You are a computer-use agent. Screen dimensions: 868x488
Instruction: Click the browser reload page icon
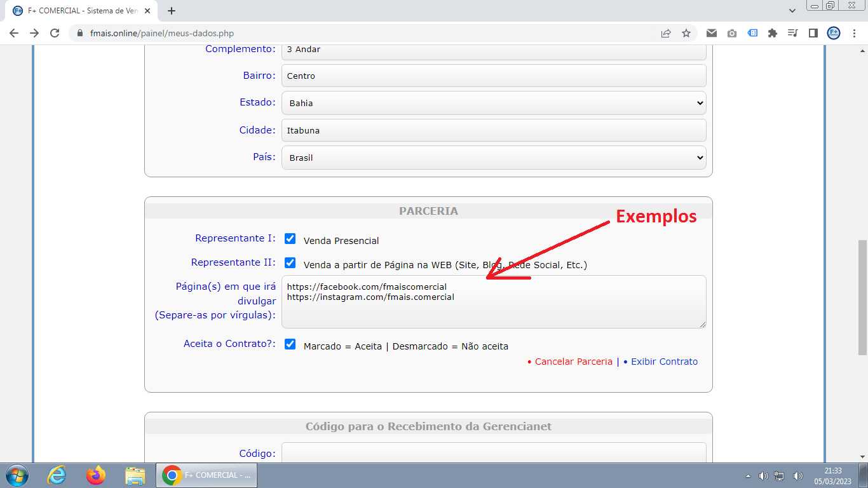pos(55,33)
